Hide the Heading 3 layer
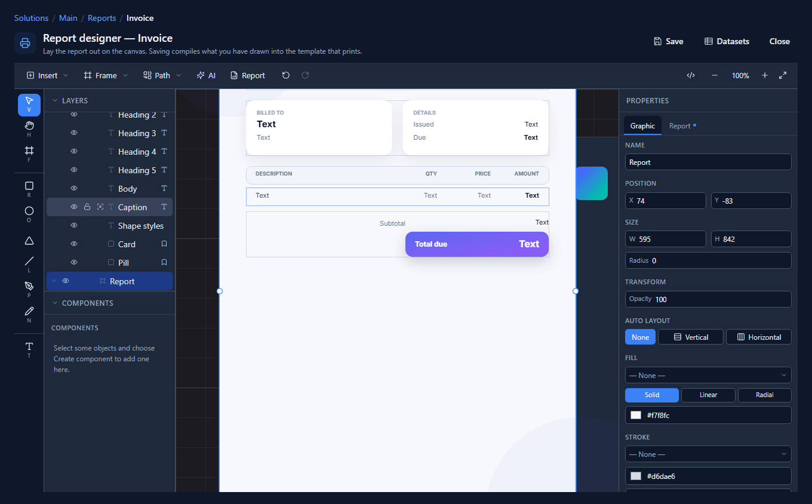Image resolution: width=812 pixels, height=504 pixels. 74,133
